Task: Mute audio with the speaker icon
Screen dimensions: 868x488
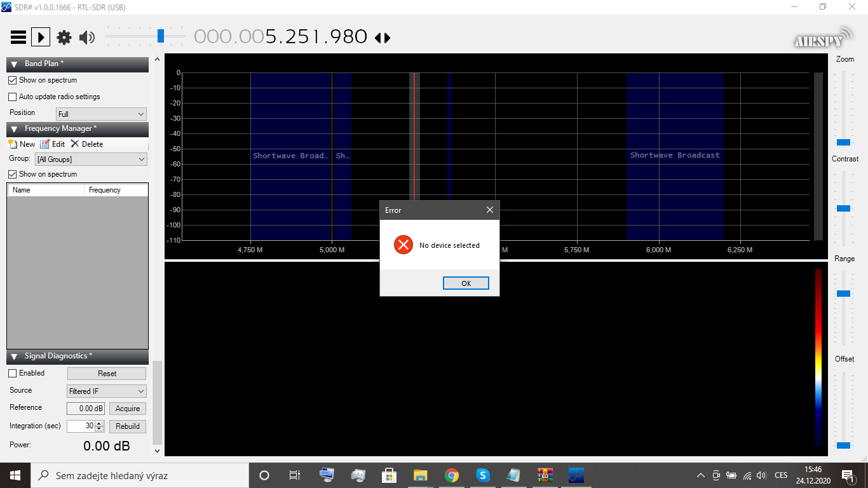Action: click(87, 37)
